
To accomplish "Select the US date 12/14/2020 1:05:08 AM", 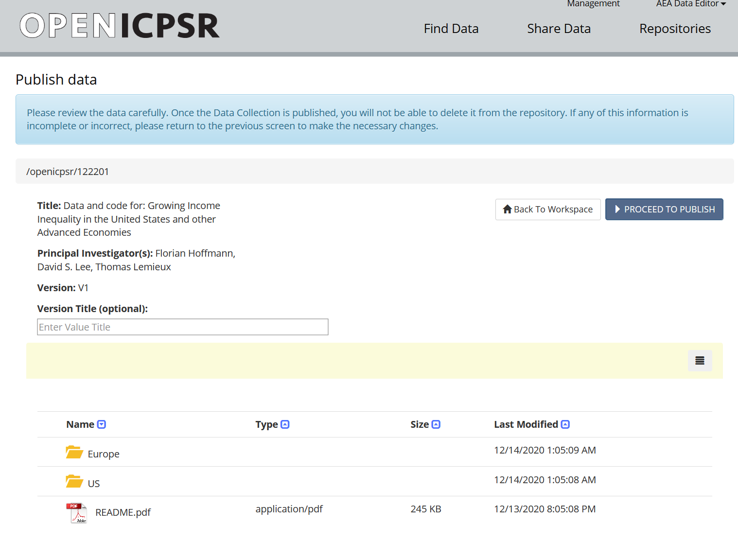I will (x=545, y=480).
